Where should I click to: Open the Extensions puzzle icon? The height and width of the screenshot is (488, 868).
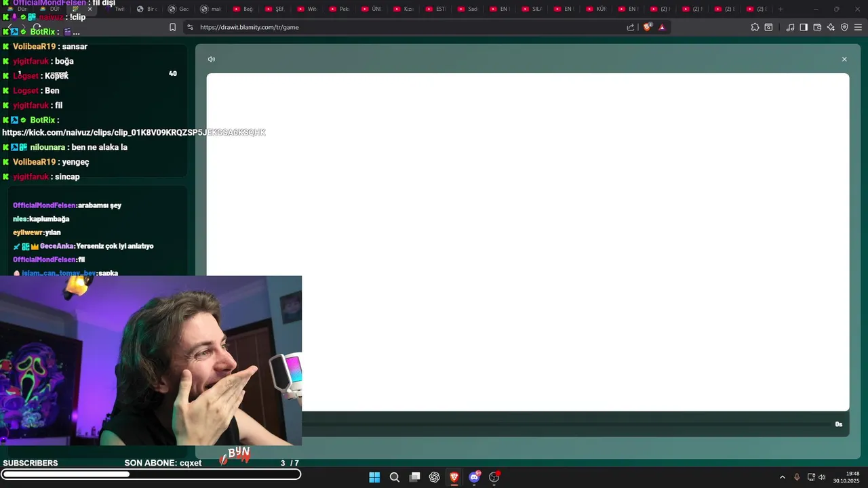755,27
